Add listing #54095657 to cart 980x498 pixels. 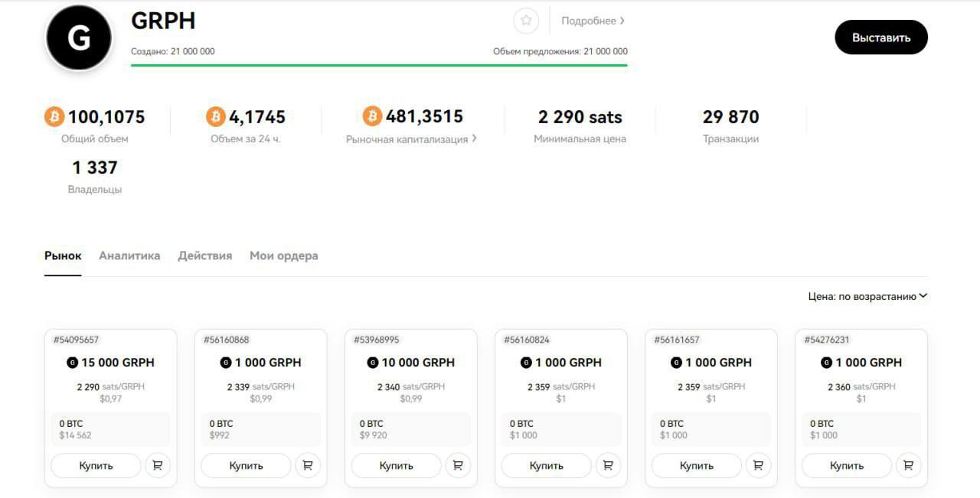(x=158, y=465)
